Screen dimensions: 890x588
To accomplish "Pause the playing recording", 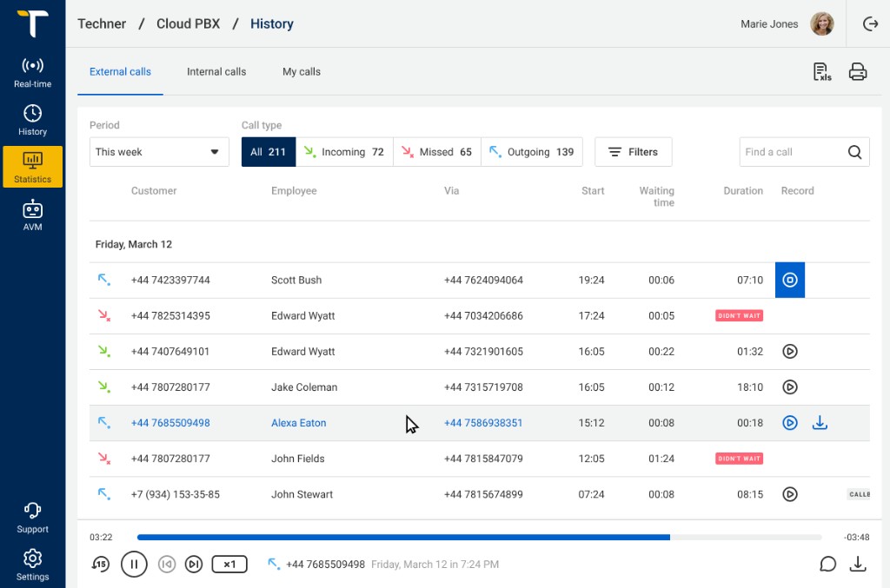I will tap(134, 565).
